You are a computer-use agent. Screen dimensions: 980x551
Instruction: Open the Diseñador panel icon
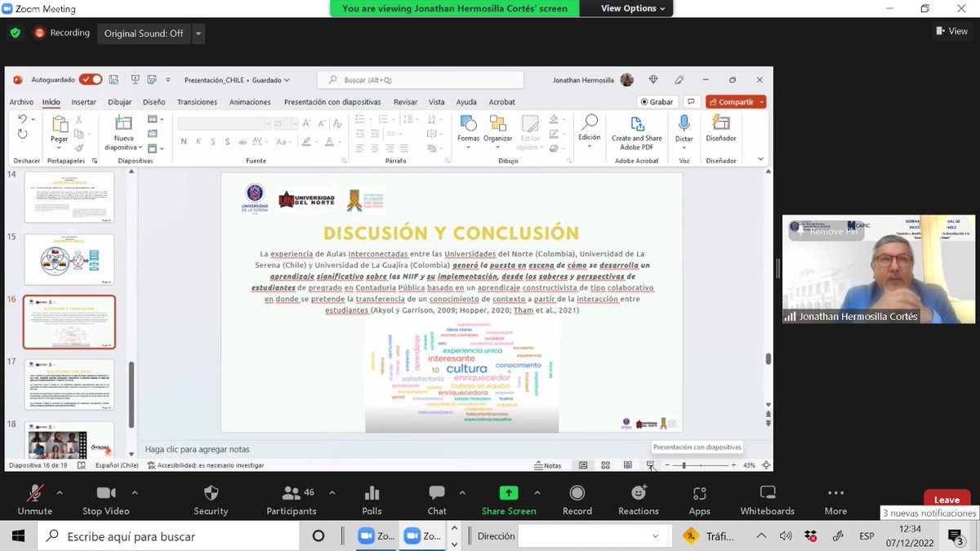click(721, 123)
